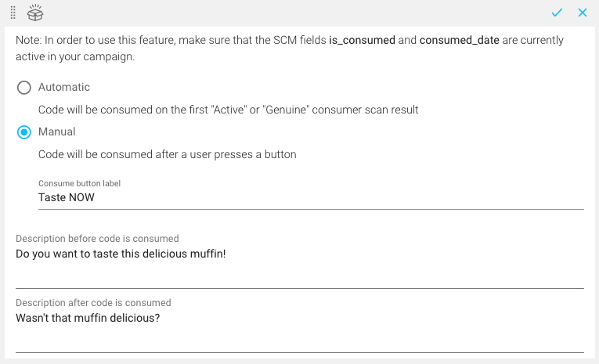Screen dimensions: 599x364
Task: Select the Manual radio button
Action: coord(24,132)
